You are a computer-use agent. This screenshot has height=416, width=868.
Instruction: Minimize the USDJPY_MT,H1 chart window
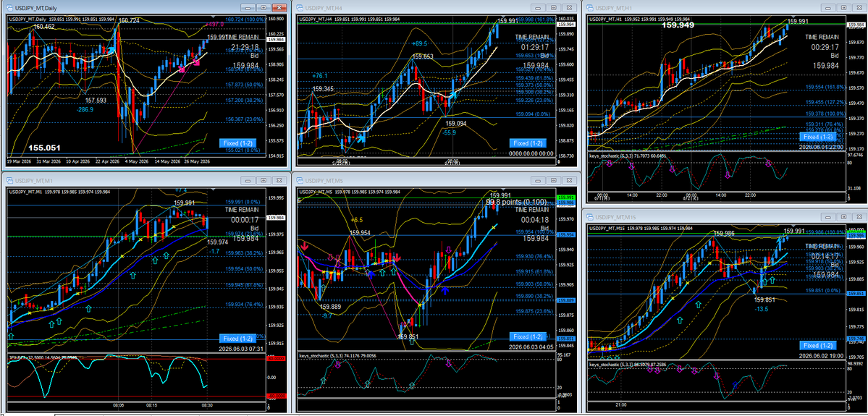pyautogui.click(x=828, y=8)
